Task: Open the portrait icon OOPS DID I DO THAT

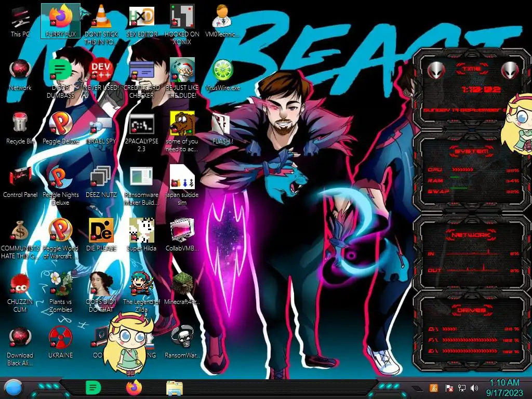Action: click(x=101, y=292)
